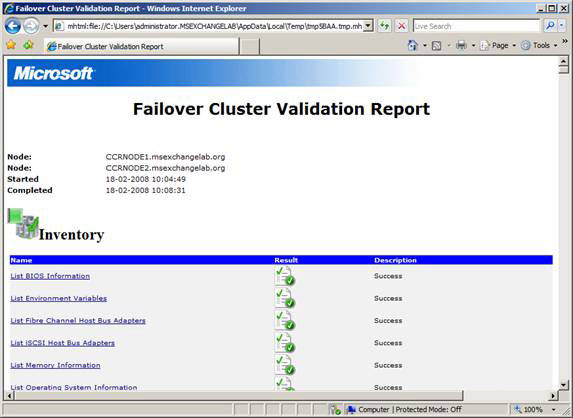This screenshot has height=418, width=573.
Task: Click Completed time 18-02-2008 10:08:31
Action: point(145,190)
